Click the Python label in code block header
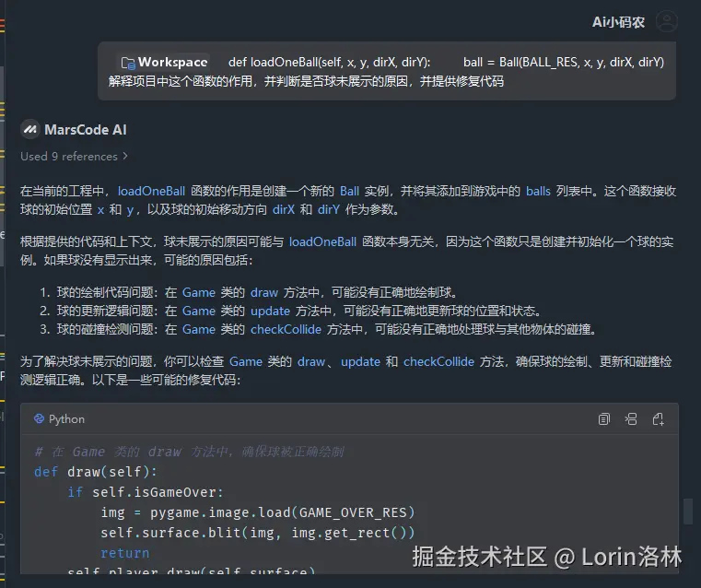This screenshot has width=701, height=588. point(66,419)
